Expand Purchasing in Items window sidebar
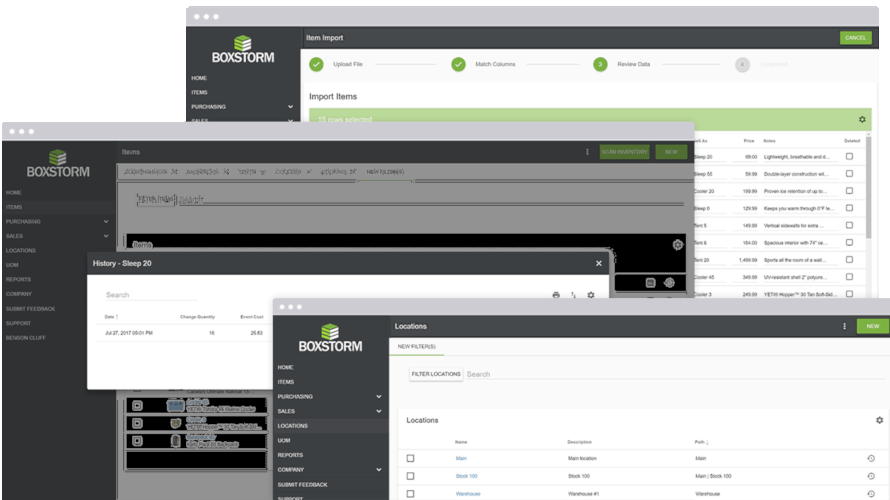This screenshot has height=500, width=890. click(x=106, y=222)
